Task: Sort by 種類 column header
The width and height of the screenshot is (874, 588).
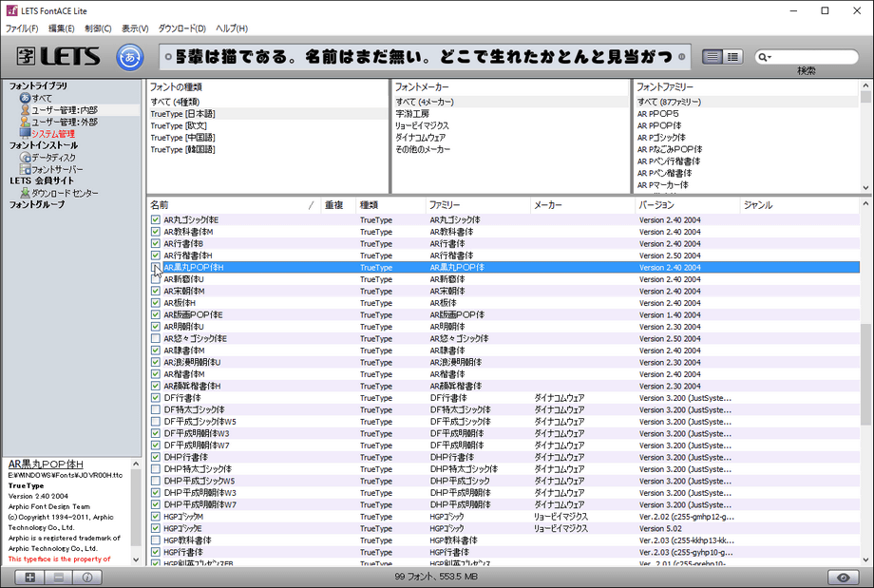Action: [390, 205]
